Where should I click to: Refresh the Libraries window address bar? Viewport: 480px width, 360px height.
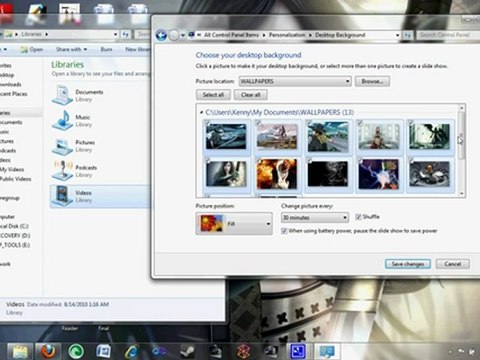125,34
